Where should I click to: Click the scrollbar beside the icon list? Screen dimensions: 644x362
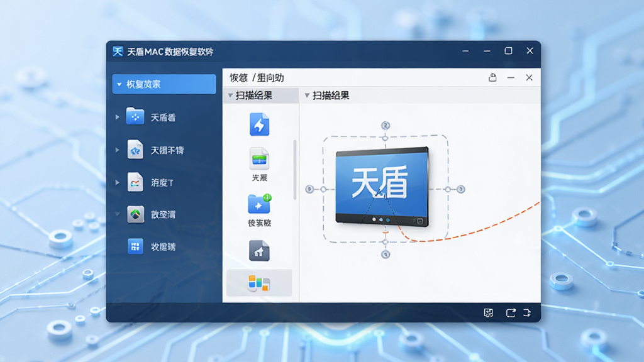point(295,170)
